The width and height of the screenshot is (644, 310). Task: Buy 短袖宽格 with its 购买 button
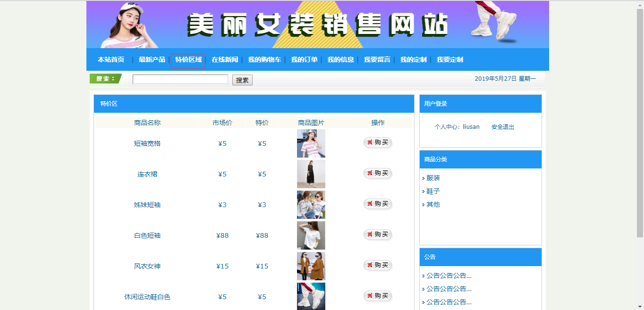[x=378, y=142]
